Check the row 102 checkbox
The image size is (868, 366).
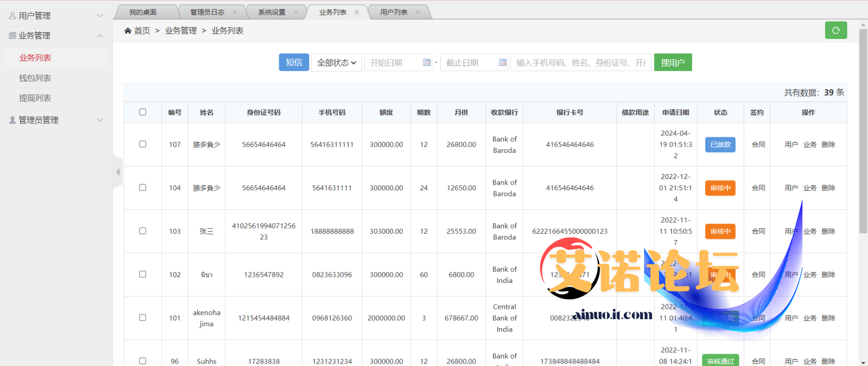[142, 274]
